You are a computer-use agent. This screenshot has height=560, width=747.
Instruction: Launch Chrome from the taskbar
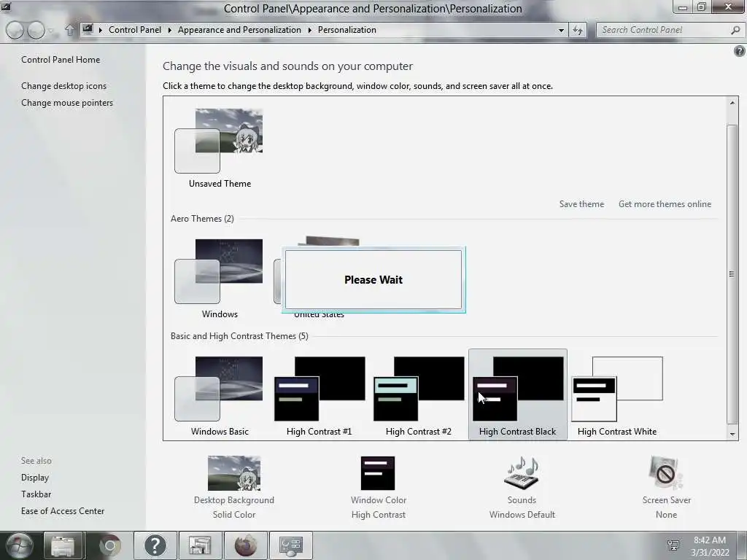click(109, 545)
